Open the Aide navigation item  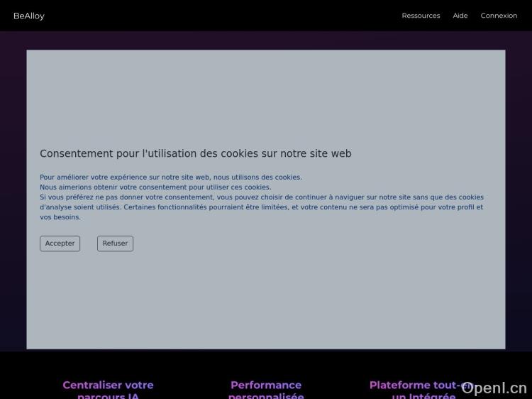tap(460, 16)
